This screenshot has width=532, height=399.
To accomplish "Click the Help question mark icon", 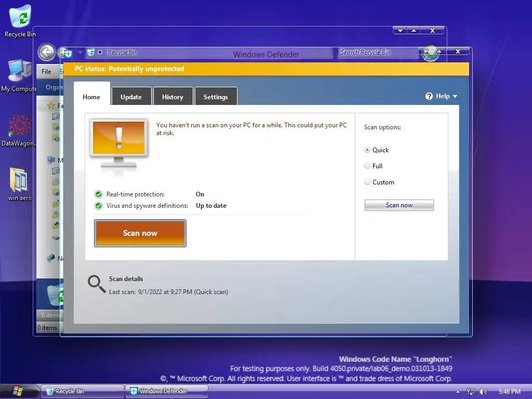I will click(429, 96).
